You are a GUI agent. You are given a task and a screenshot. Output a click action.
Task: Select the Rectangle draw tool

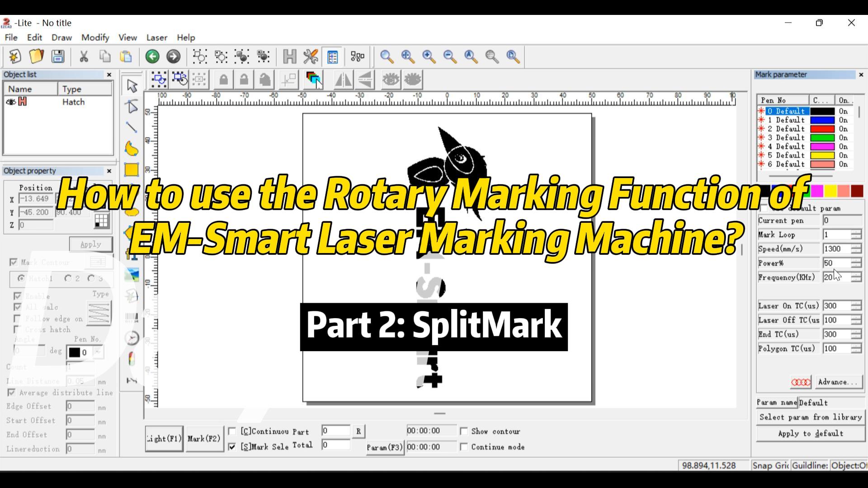132,169
